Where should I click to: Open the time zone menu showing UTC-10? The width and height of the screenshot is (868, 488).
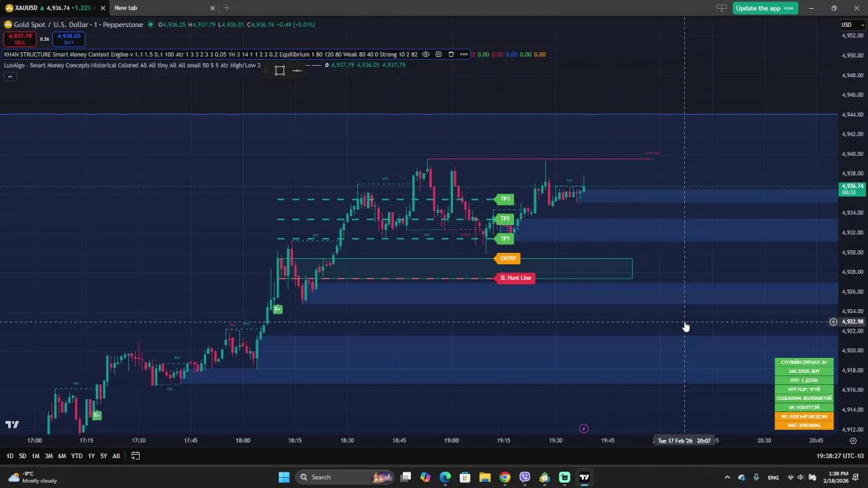840,456
